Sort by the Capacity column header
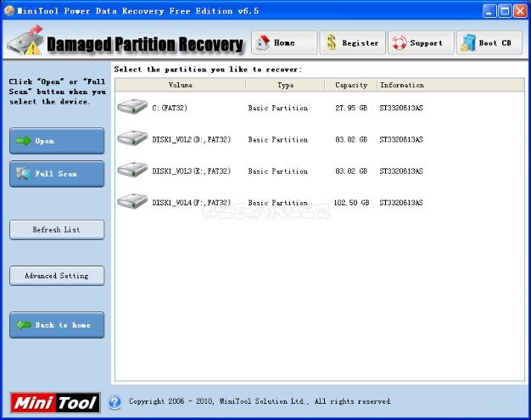Screen dimensions: 531x420 coord(351,85)
